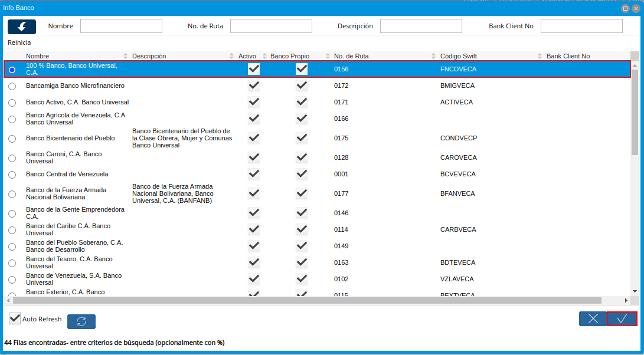This screenshot has width=644, height=355.
Task: Sort by the Bank Client No column header
Action: (x=568, y=56)
